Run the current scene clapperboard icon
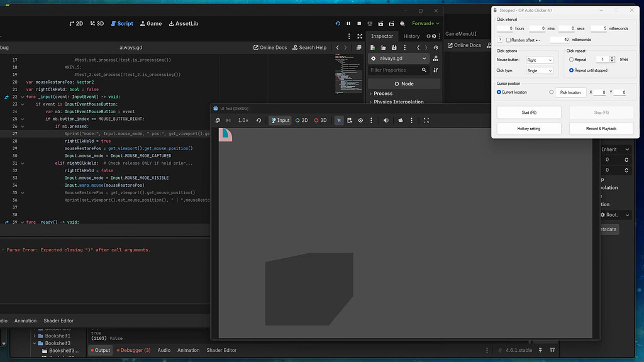The image size is (644, 362). point(380,24)
